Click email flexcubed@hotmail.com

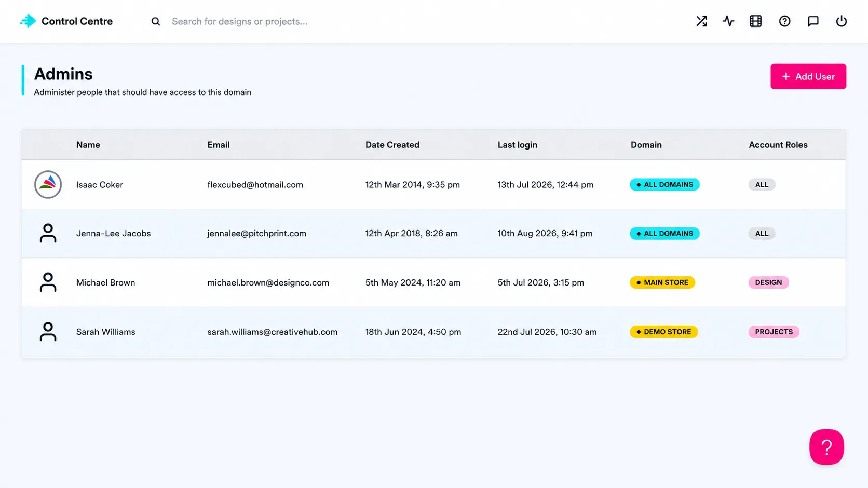pos(255,184)
